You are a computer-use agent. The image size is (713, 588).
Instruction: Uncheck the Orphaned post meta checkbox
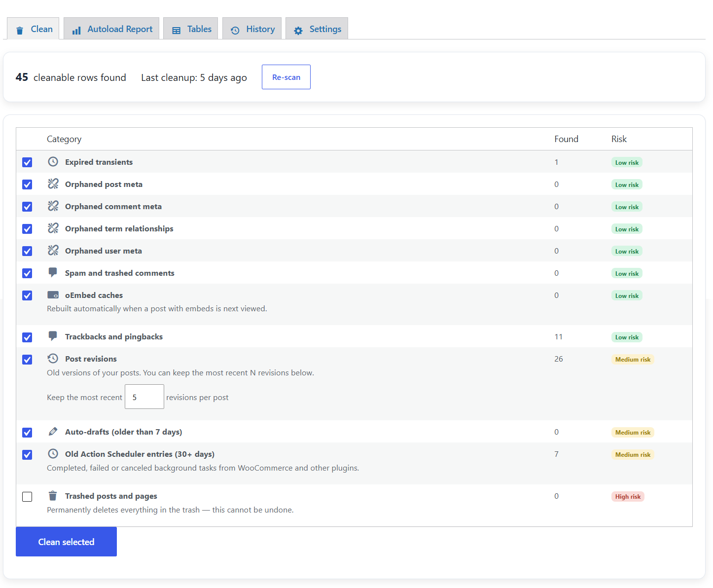click(x=27, y=184)
